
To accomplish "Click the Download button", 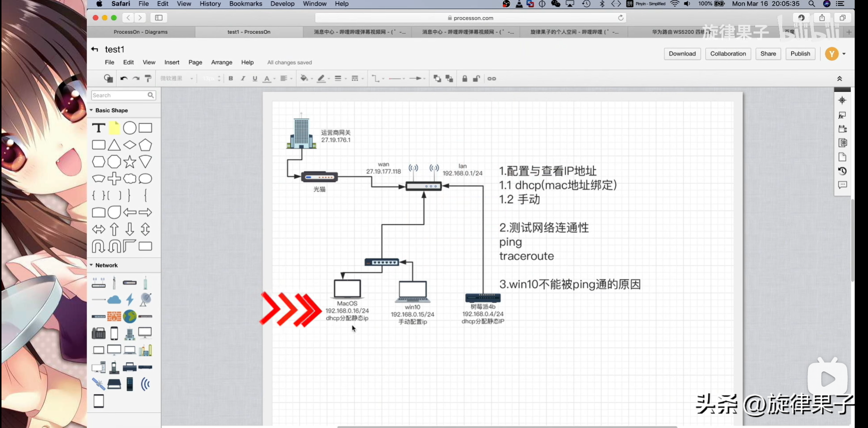I will (x=682, y=54).
